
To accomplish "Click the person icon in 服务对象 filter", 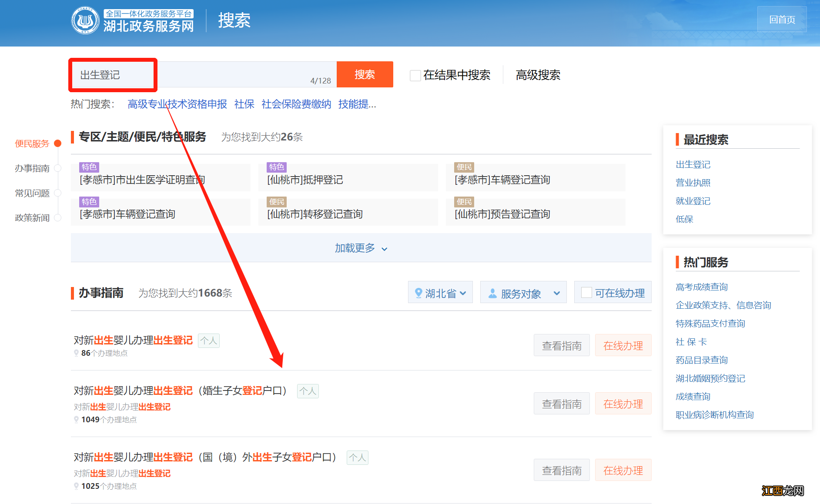I will (493, 293).
